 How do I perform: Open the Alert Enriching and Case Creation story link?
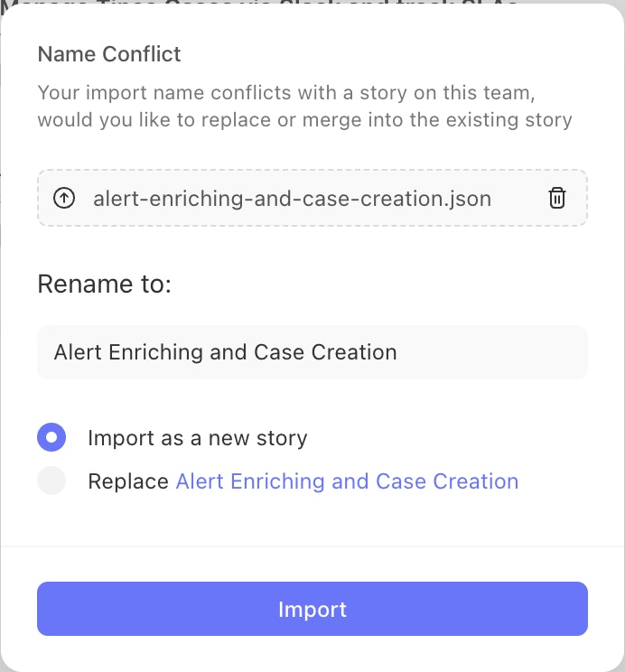pos(347,481)
